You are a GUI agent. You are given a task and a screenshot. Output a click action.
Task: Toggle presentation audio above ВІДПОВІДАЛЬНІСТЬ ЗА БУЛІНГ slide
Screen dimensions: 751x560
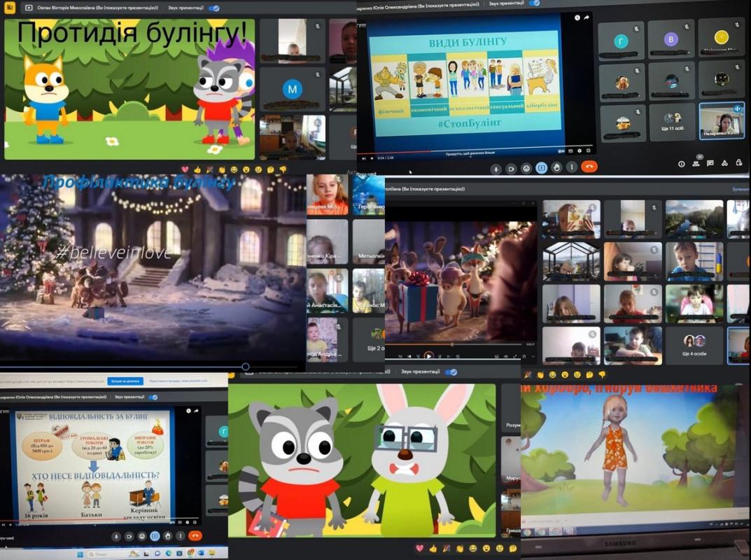[153, 397]
